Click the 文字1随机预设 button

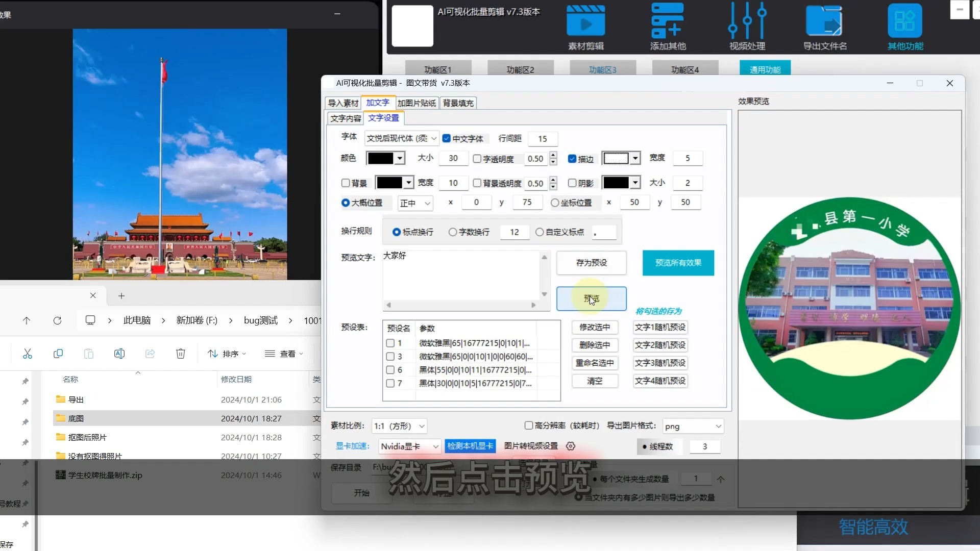click(660, 327)
